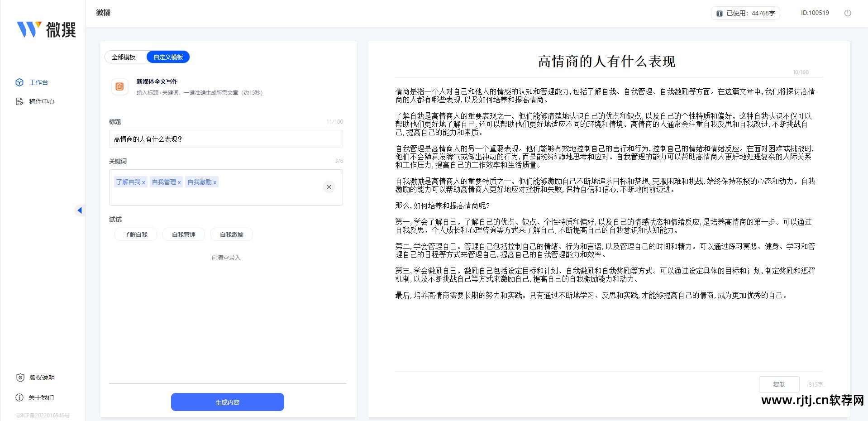Focus the 标题 input field

point(225,139)
